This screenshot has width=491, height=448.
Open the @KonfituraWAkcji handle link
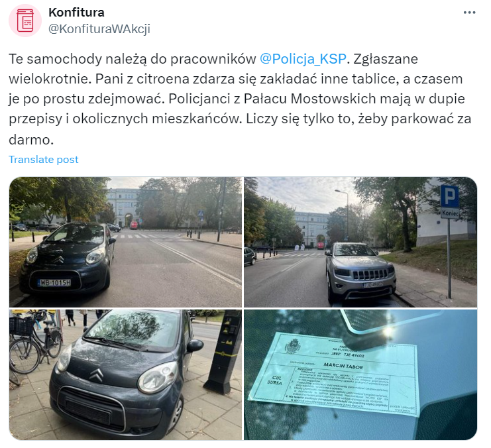pyautogui.click(x=99, y=28)
